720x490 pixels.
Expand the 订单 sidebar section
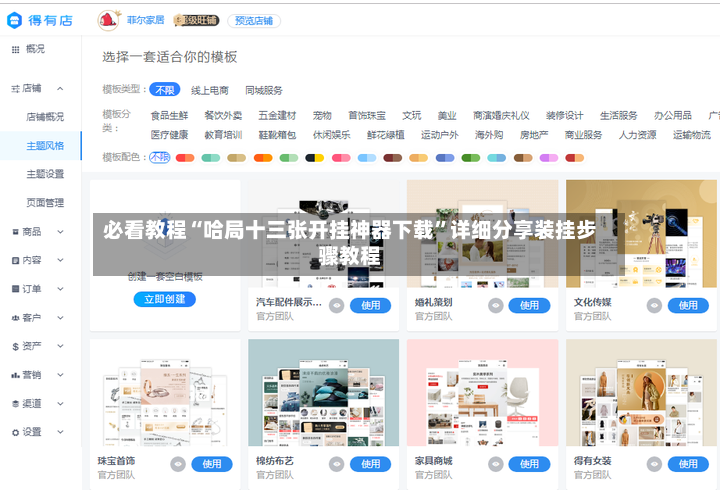click(60, 289)
